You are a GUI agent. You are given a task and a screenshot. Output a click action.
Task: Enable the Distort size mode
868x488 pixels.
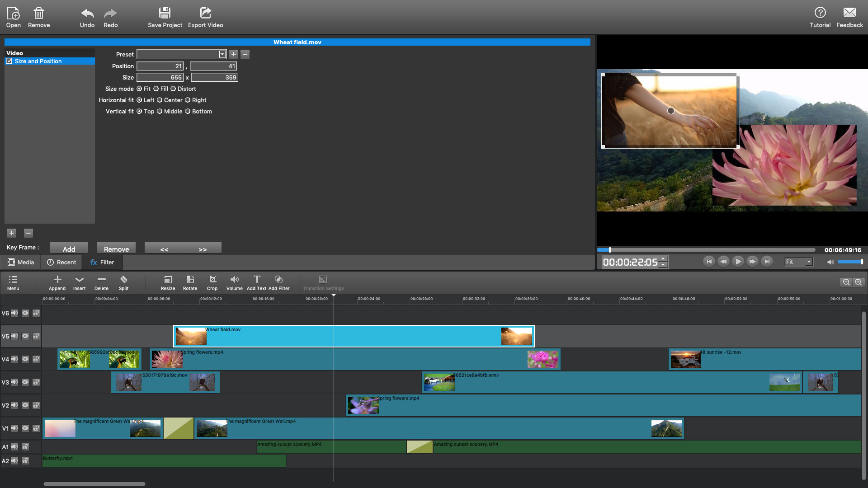(174, 88)
